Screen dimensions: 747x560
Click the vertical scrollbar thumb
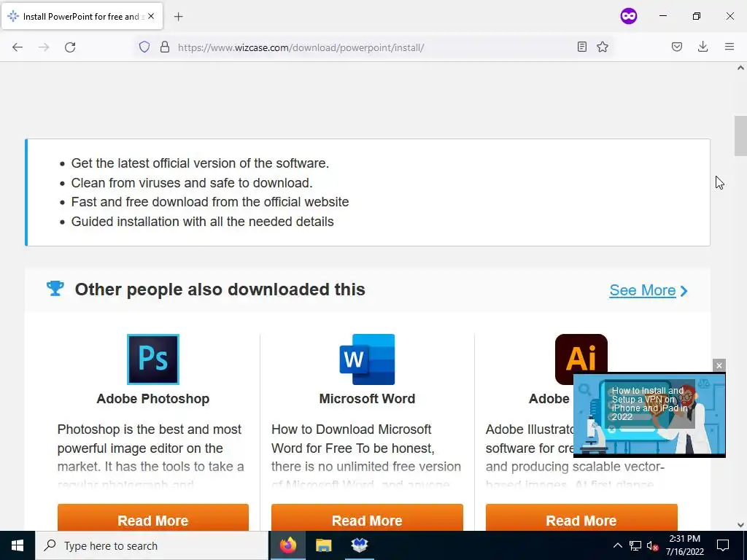740,136
